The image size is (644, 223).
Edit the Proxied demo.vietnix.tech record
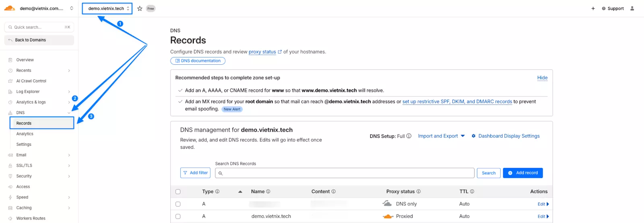coord(543,217)
